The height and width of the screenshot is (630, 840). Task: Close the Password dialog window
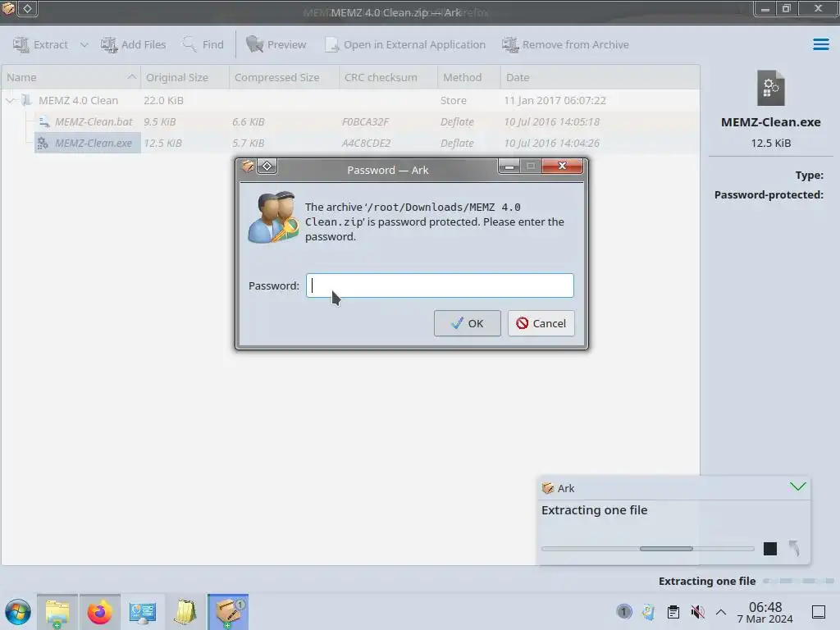[562, 166]
